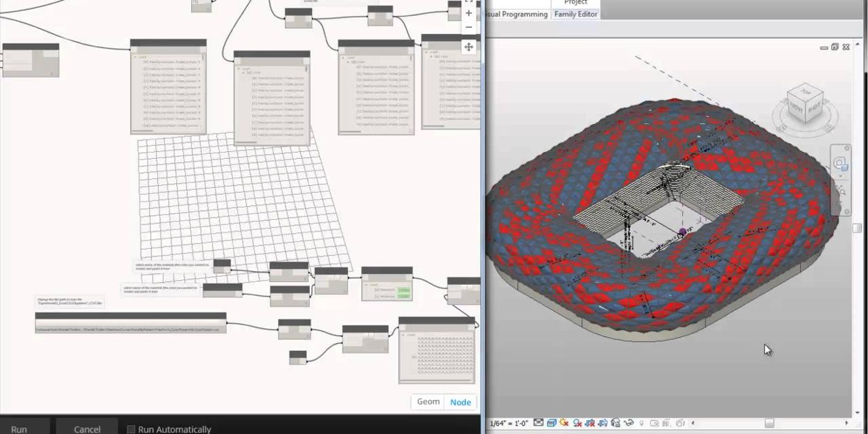Click Reveal Hidden Elements lightbulb icon
The image size is (868, 434).
click(641, 422)
